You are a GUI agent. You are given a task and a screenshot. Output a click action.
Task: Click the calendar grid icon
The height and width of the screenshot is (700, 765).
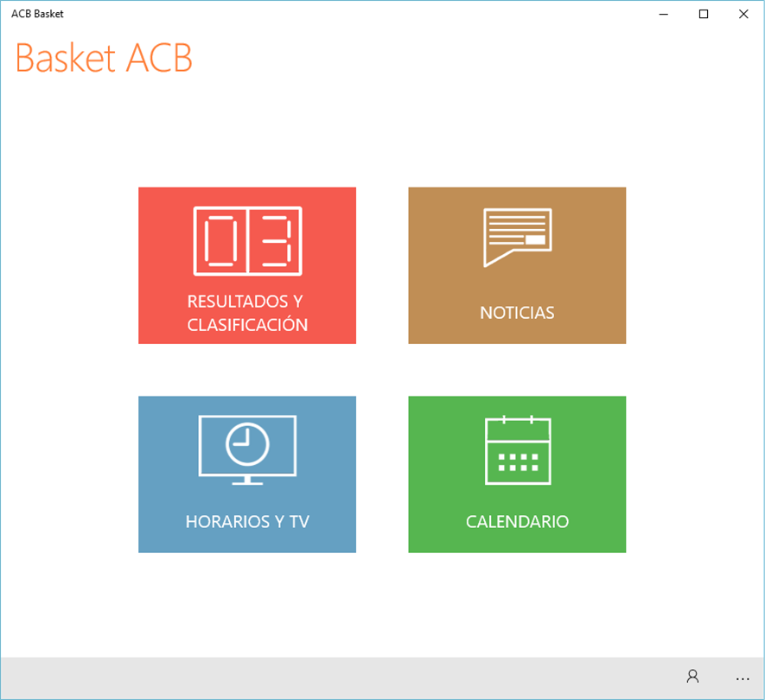[518, 450]
